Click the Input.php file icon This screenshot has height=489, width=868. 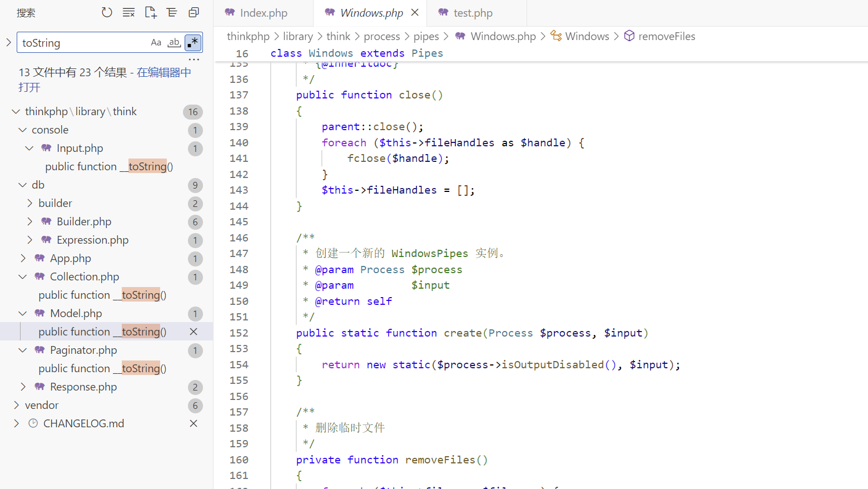[x=46, y=148]
